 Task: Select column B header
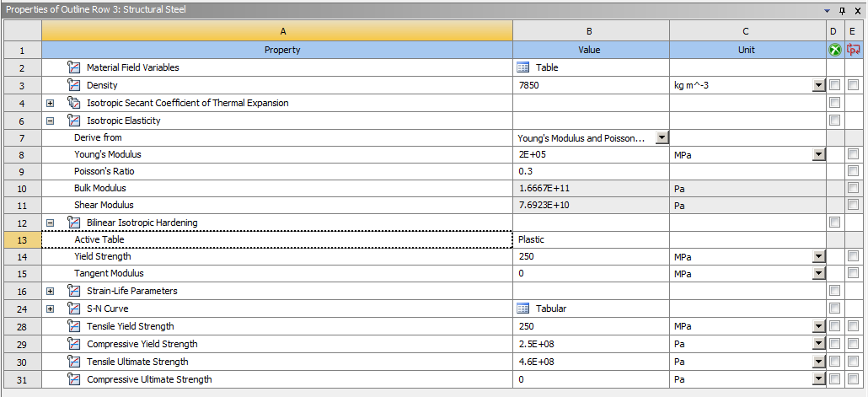tap(592, 31)
